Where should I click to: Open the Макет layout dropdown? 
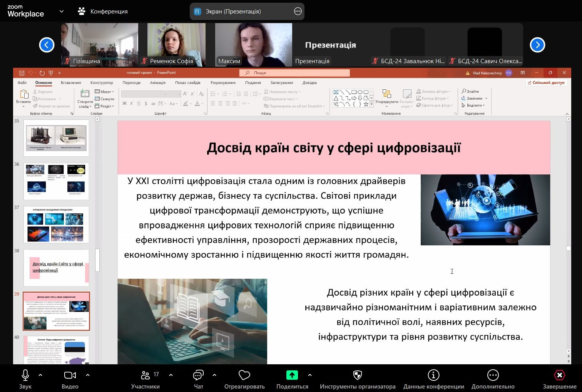104,92
